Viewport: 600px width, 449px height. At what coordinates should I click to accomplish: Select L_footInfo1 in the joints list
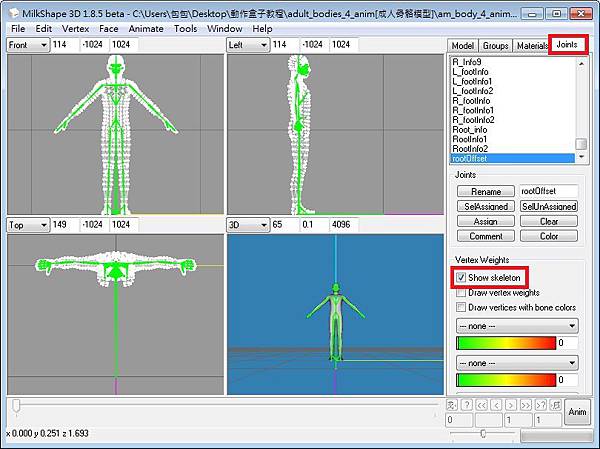513,81
